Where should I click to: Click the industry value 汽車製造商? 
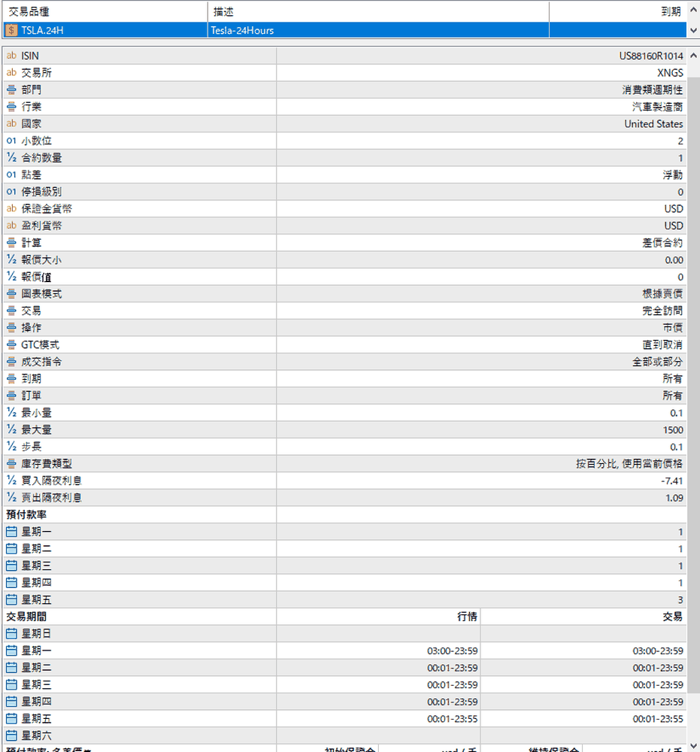click(x=657, y=107)
